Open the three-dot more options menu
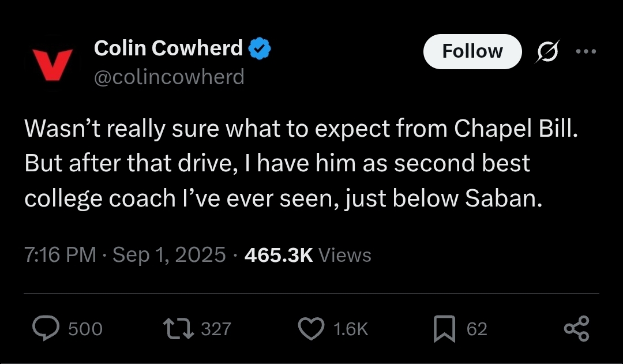 coord(586,51)
